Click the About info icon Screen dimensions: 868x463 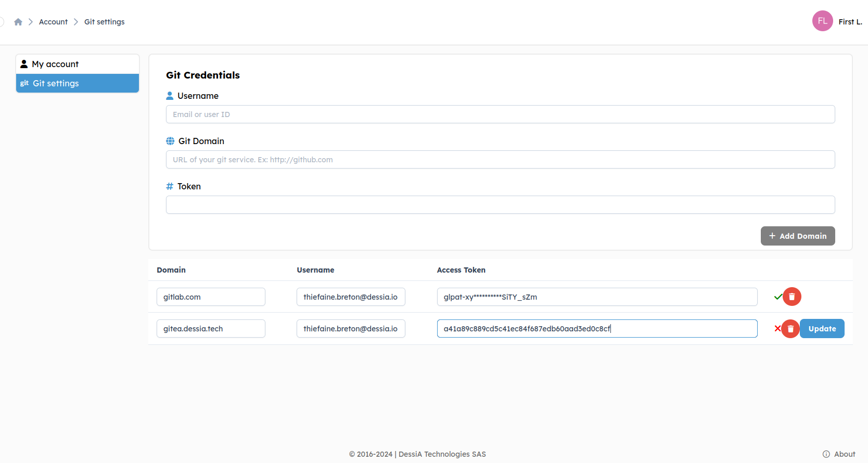point(826,454)
